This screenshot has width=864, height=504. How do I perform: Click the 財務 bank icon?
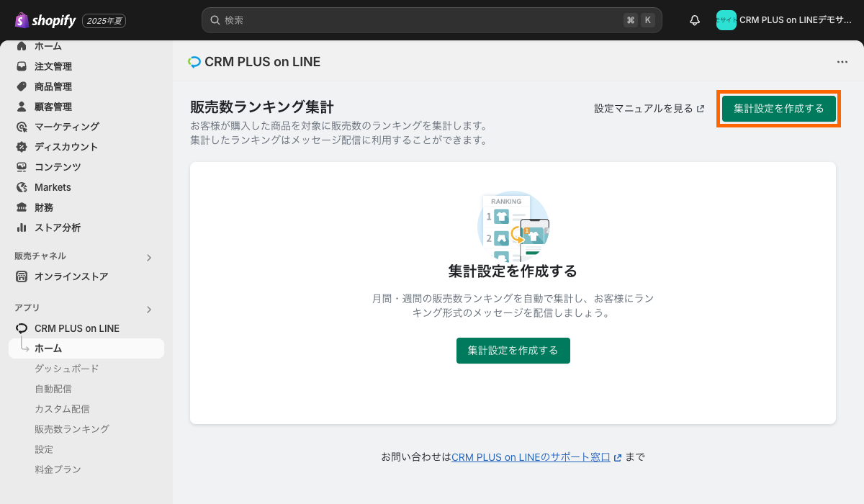(x=22, y=207)
